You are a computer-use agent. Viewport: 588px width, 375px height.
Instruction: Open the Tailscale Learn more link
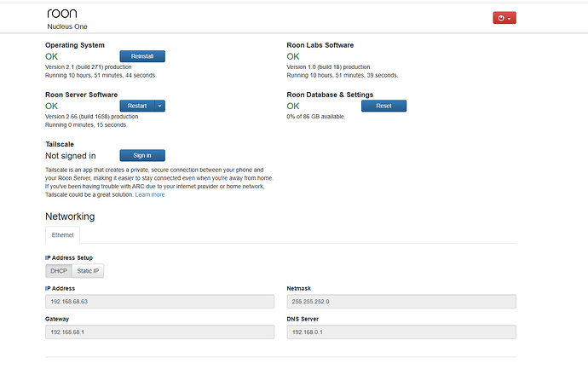tap(150, 194)
